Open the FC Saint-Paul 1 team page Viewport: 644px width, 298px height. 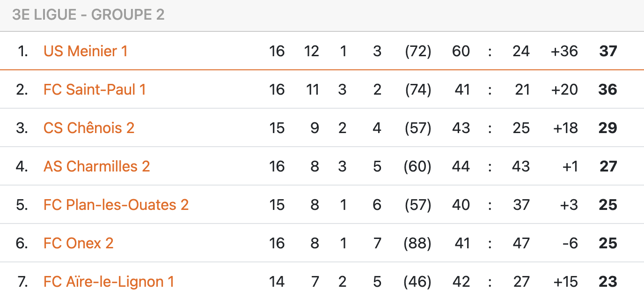[95, 89]
